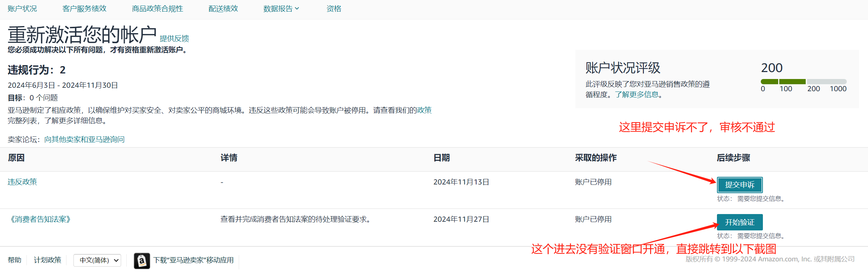868x276 pixels.
Task: Click the 账户状况评级 heading
Action: click(623, 68)
